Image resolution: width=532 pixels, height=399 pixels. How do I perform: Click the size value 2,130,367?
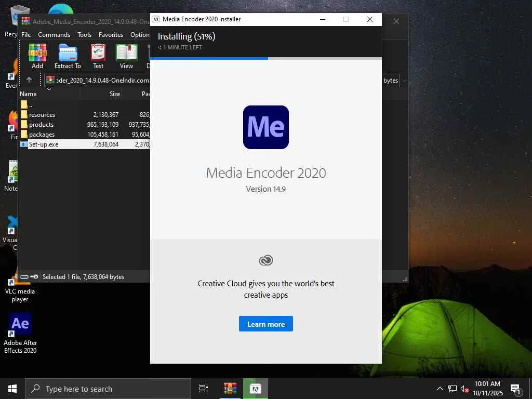click(x=106, y=115)
